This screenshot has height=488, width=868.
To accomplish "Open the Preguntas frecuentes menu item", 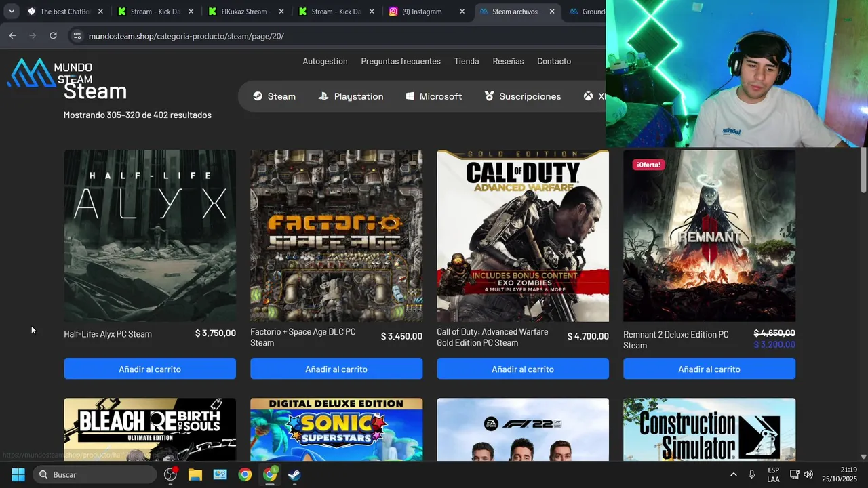I will click(401, 61).
